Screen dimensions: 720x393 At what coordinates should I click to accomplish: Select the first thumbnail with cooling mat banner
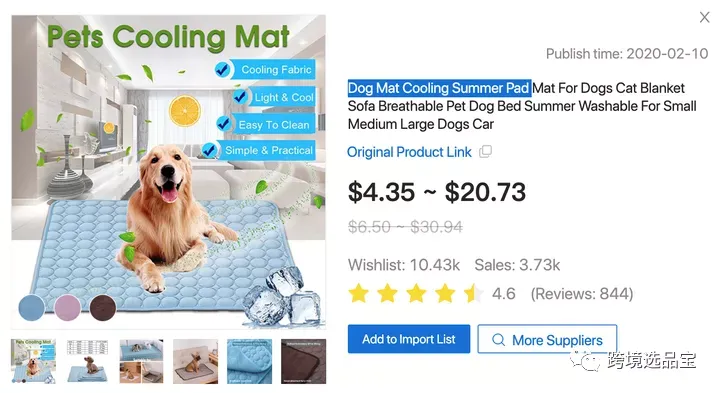click(34, 361)
